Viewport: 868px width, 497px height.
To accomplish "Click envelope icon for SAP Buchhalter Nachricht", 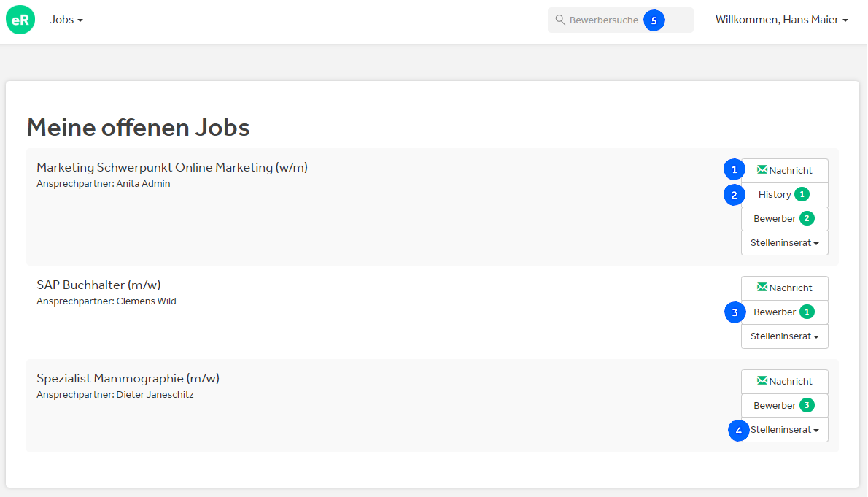I will point(762,288).
